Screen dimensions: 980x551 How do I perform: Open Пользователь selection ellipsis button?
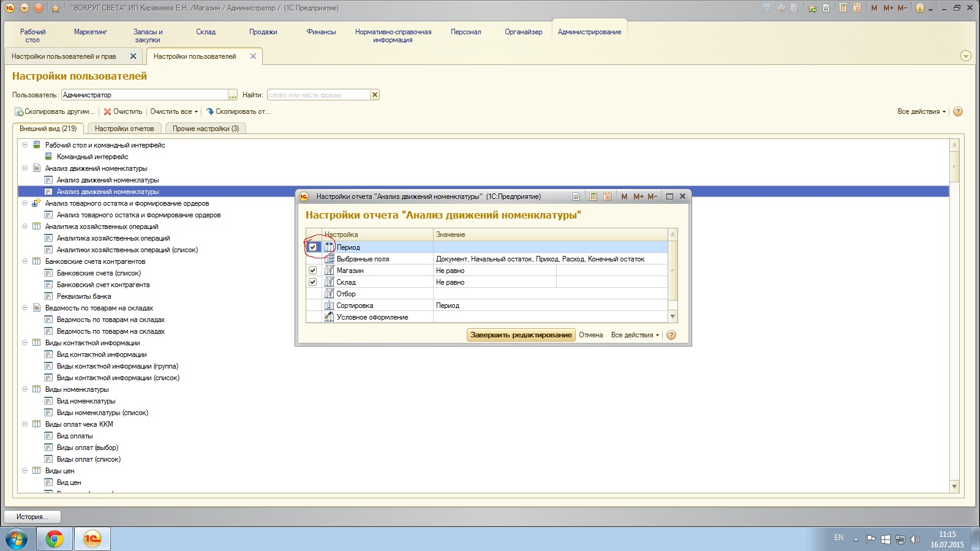point(233,95)
